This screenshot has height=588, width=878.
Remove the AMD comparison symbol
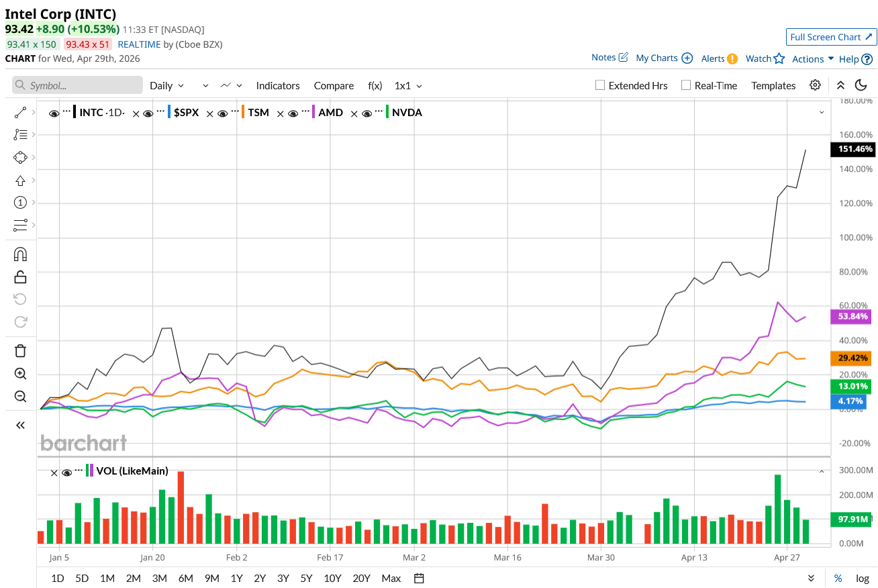281,113
